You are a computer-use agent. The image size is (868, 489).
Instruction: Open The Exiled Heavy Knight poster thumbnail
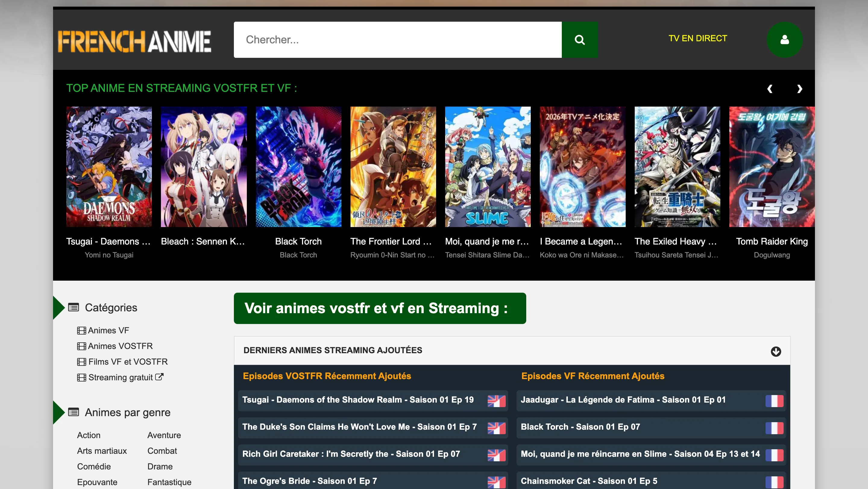point(677,167)
